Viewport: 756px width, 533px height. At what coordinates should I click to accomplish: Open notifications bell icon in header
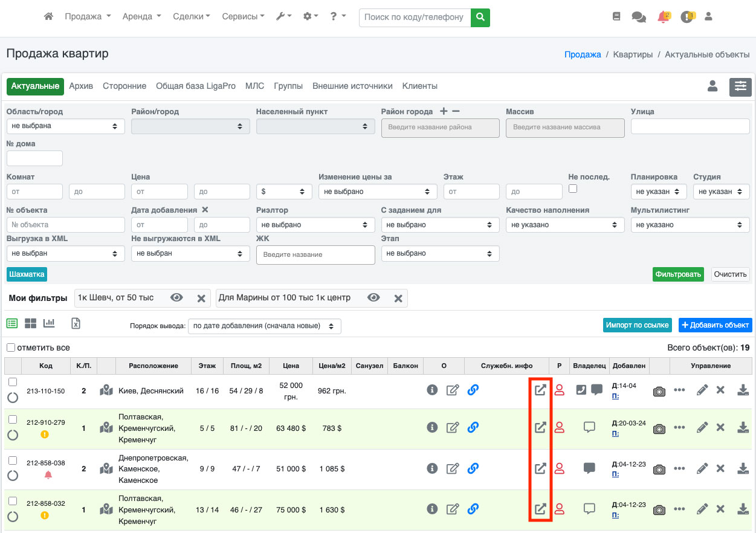coord(664,17)
